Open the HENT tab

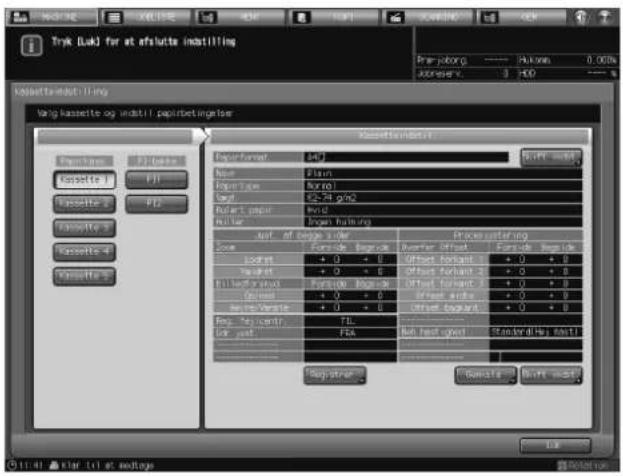(240, 17)
